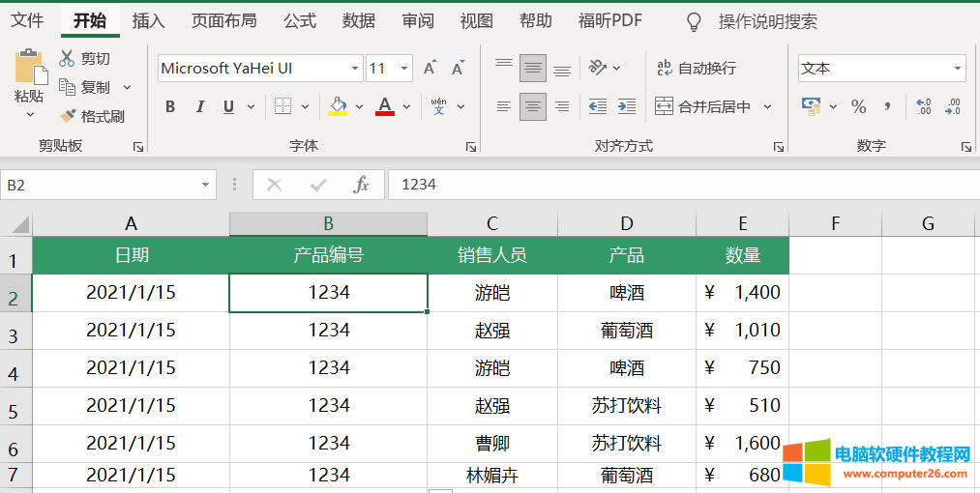Screen dimensions: 980x493
Task: Open the font size dropdown
Action: click(404, 69)
